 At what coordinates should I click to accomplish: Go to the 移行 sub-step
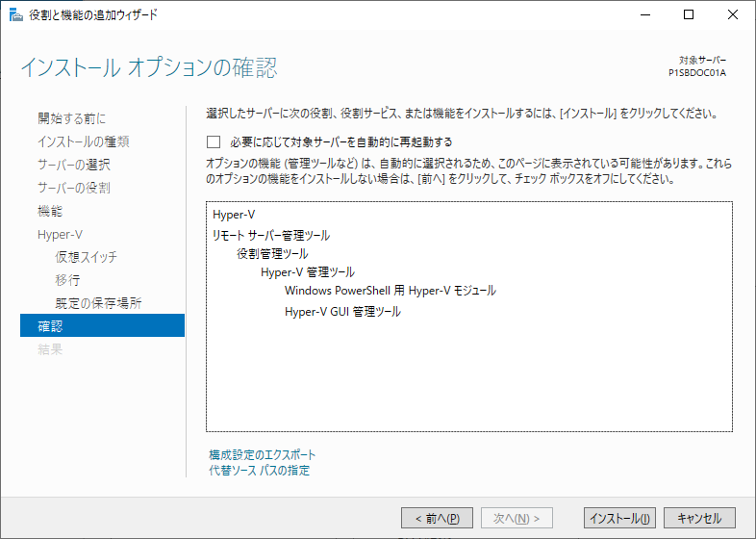coord(67,280)
